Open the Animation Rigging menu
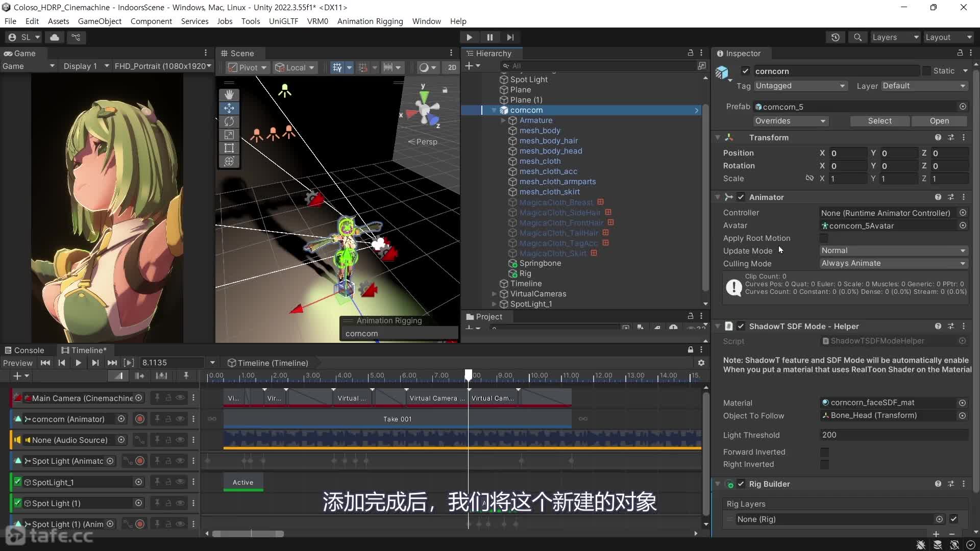The image size is (980, 551). point(370,21)
